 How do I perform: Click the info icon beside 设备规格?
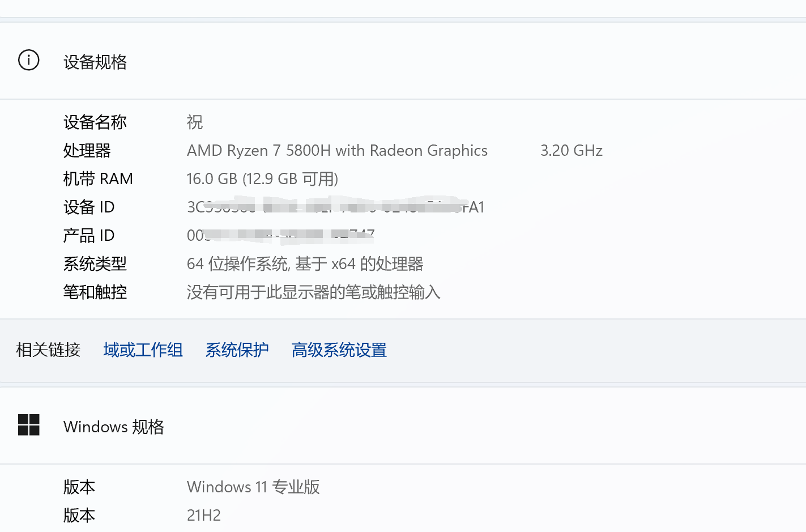(29, 60)
